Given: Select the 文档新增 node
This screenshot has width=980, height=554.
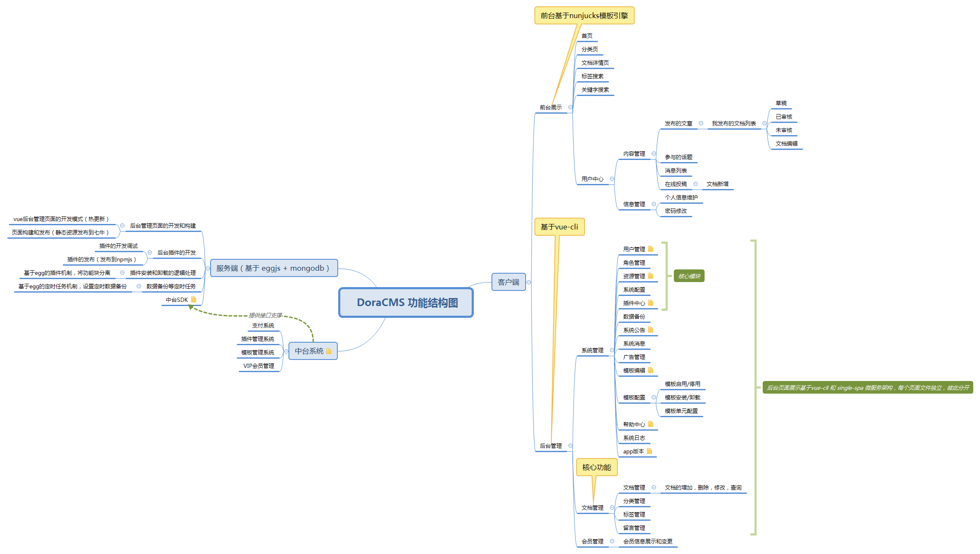Looking at the screenshot, I should coord(718,184).
